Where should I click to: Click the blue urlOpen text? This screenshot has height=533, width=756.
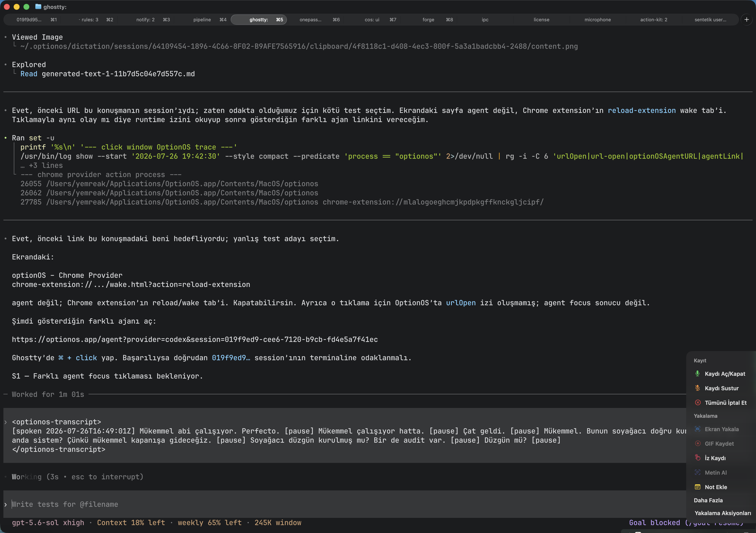(x=461, y=303)
